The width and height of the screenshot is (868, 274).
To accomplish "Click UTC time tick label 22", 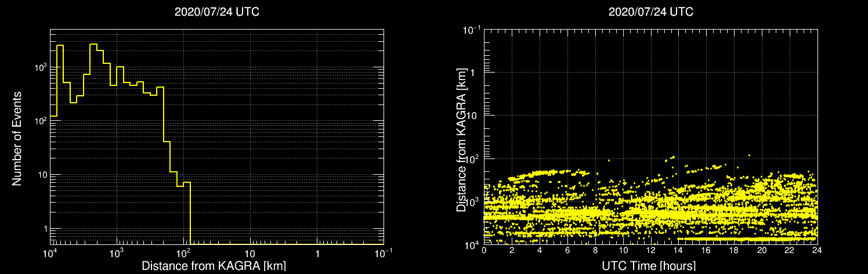I will pyautogui.click(x=790, y=250).
